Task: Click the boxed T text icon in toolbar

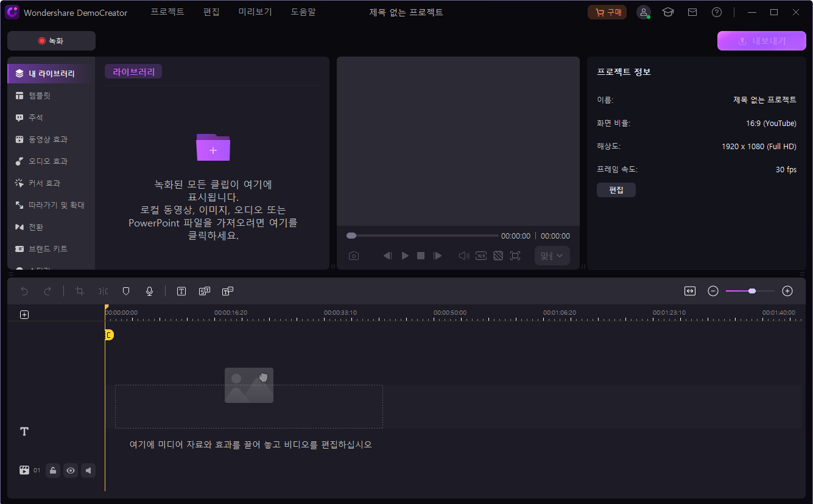Action: coord(181,292)
